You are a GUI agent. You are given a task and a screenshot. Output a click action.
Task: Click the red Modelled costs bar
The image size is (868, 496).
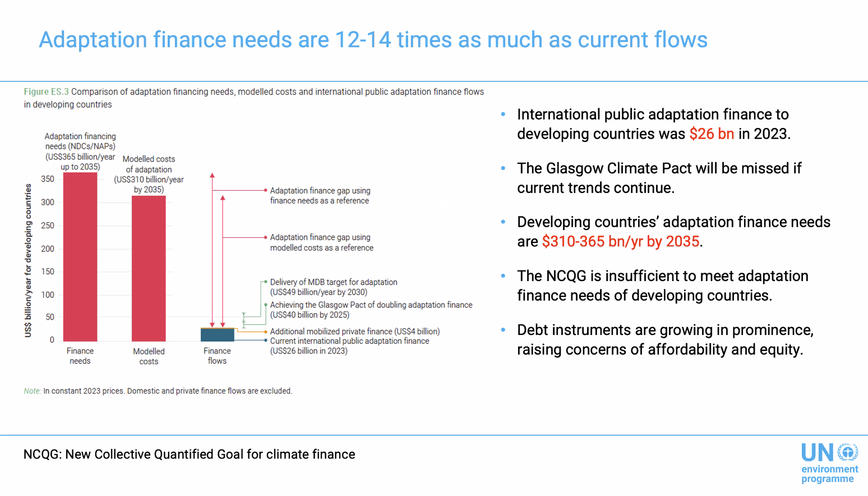pyautogui.click(x=149, y=268)
